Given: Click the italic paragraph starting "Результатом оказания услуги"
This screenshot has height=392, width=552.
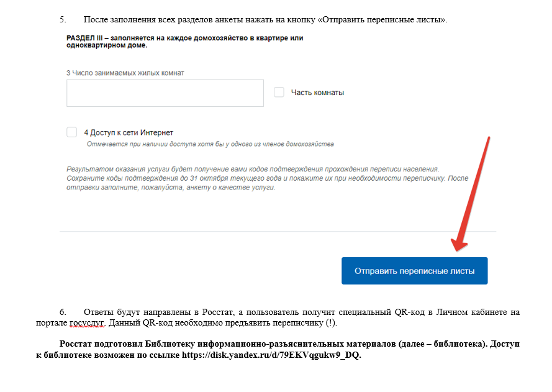Looking at the screenshot, I should pyautogui.click(x=268, y=178).
